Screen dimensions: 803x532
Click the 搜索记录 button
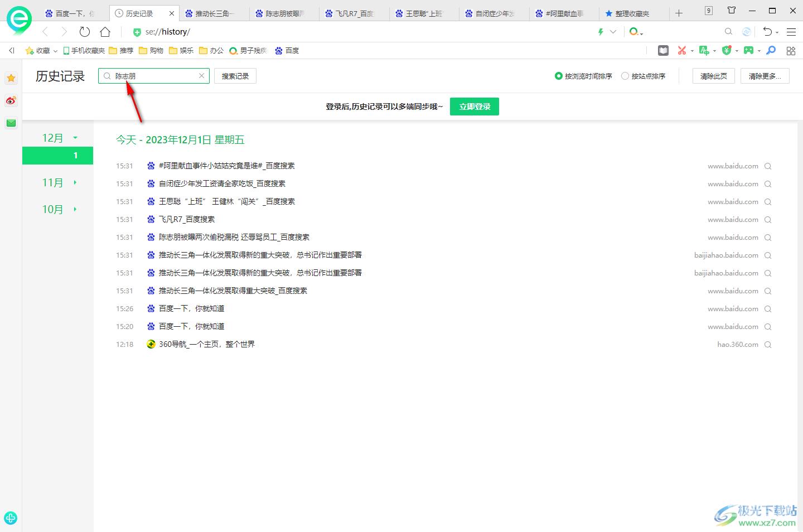235,76
